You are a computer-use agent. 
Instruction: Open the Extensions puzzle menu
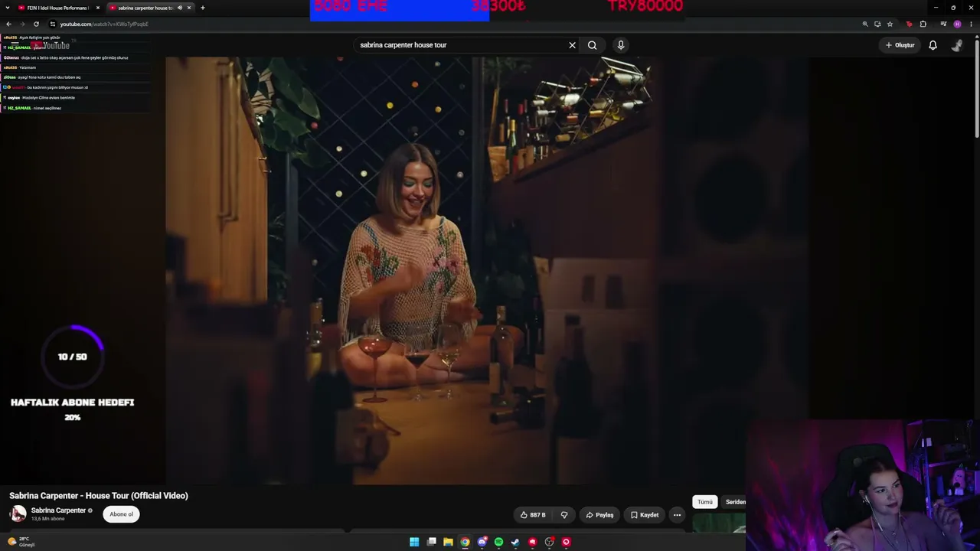(x=923, y=24)
